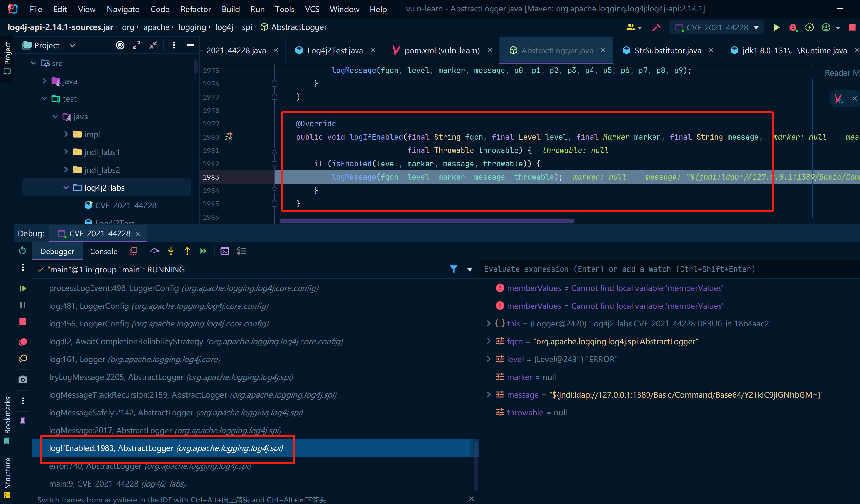Select CVE_2021_44228 file in project tree

(x=125, y=205)
